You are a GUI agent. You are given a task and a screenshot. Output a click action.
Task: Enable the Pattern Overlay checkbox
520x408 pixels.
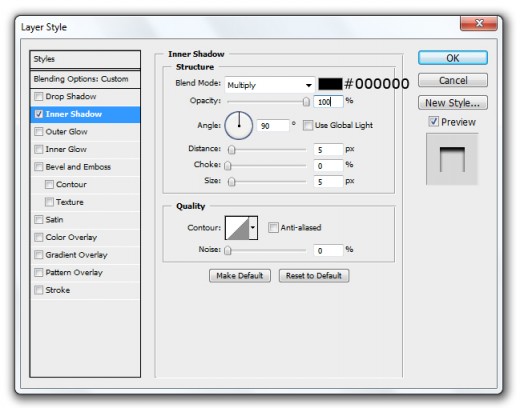(39, 273)
